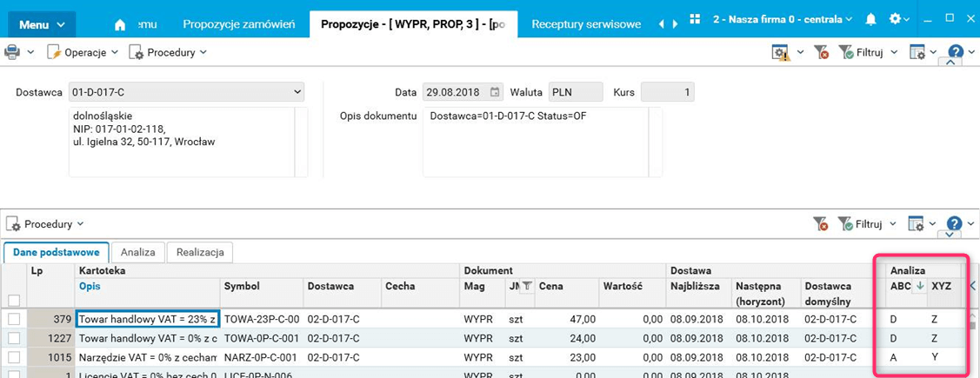Select symbol cell TOWA-0P-C-001
The height and width of the screenshot is (378, 980).
(261, 338)
